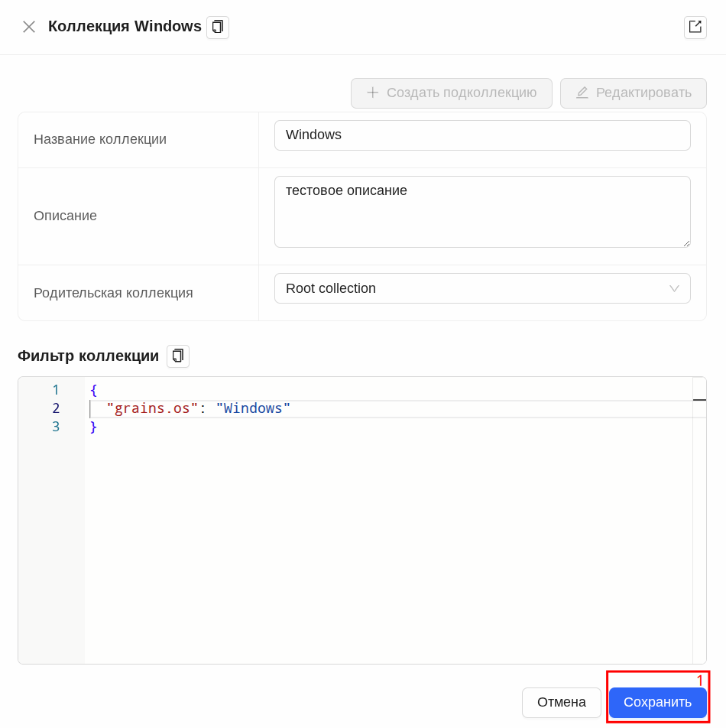
Task: Copy the collection filter via its icon
Action: pyautogui.click(x=178, y=356)
